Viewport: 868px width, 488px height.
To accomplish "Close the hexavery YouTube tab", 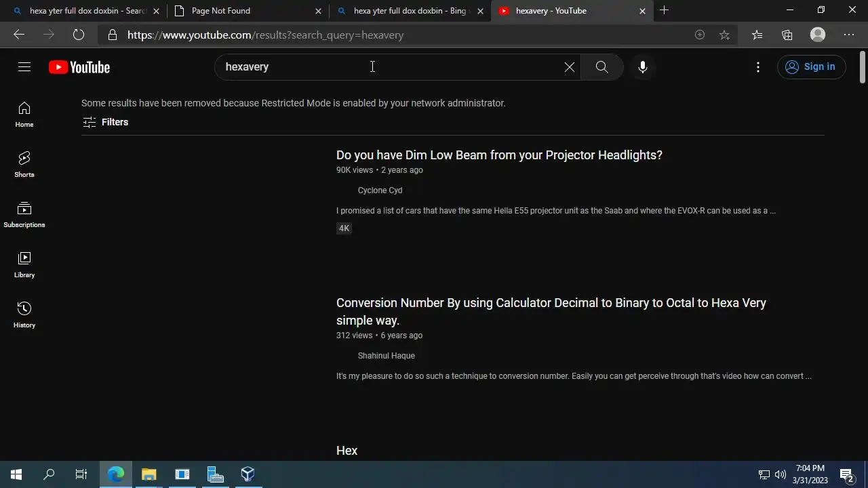I will click(x=642, y=11).
